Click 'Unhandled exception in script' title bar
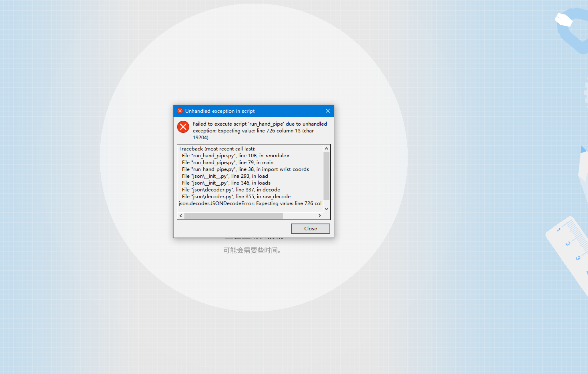The width and height of the screenshot is (588, 374). pos(220,111)
